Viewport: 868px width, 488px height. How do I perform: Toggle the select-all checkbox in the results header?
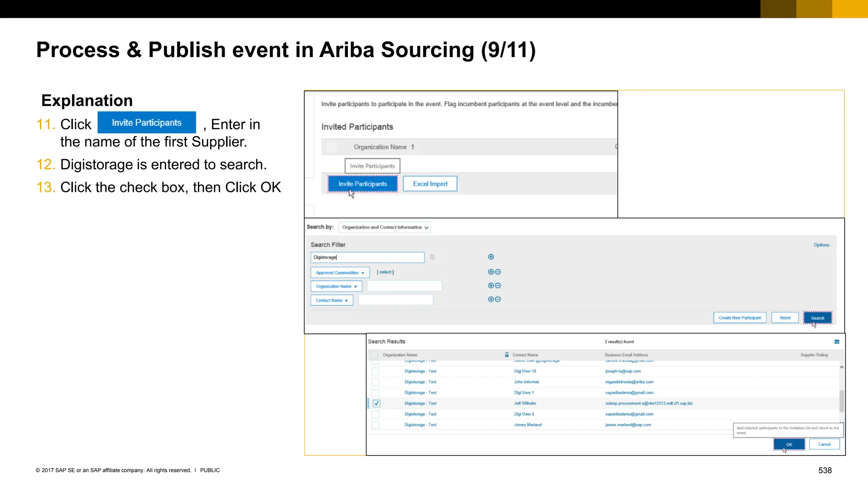[374, 355]
